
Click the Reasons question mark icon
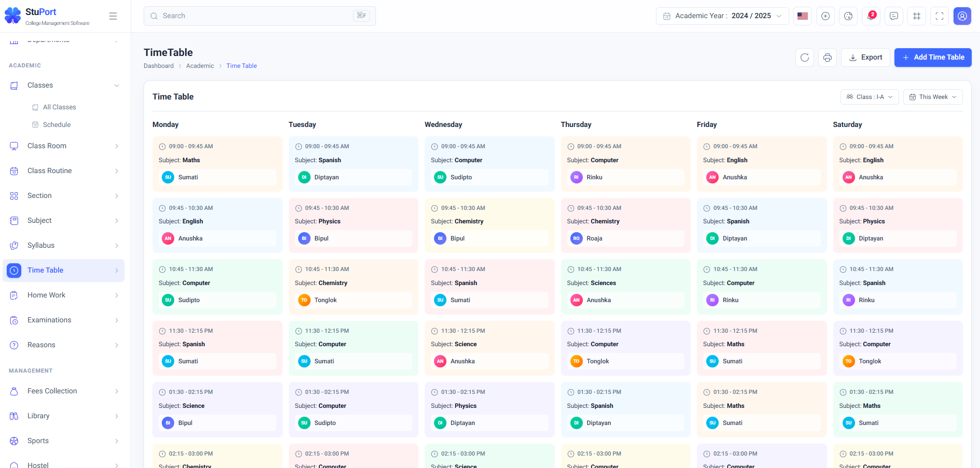[x=14, y=345]
